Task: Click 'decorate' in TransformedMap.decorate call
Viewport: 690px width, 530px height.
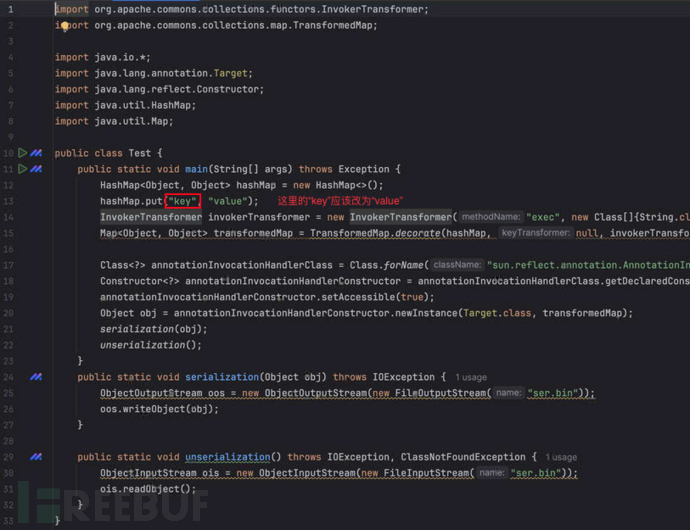Action: point(418,233)
